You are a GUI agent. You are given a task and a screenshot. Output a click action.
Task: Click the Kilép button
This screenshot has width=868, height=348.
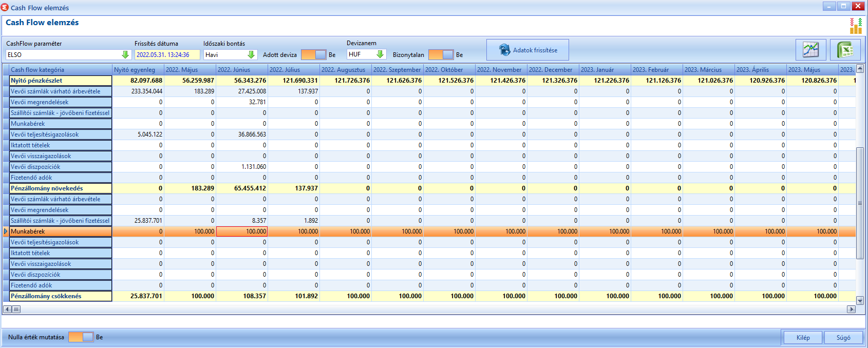803,337
